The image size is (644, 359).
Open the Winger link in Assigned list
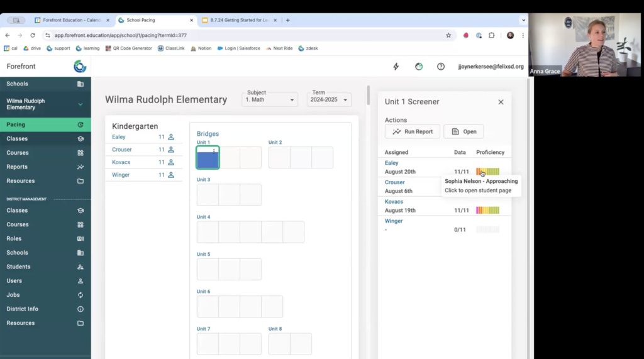(x=394, y=221)
